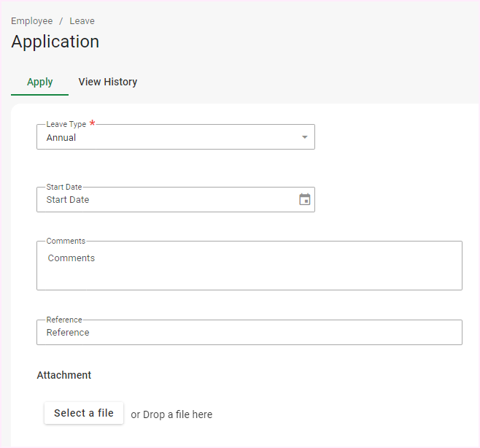Go to Leave in the breadcrumb

82,21
